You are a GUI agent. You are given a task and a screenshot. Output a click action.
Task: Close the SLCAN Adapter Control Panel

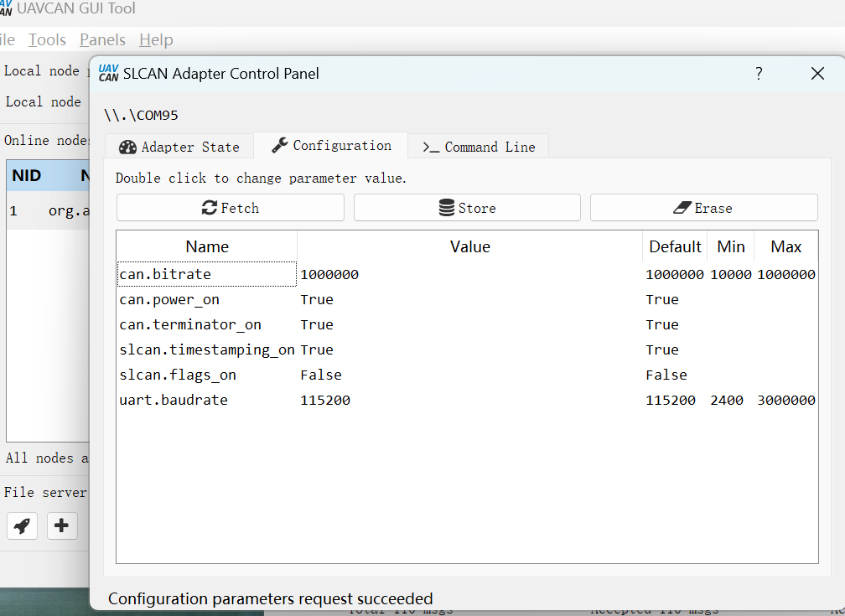click(818, 74)
